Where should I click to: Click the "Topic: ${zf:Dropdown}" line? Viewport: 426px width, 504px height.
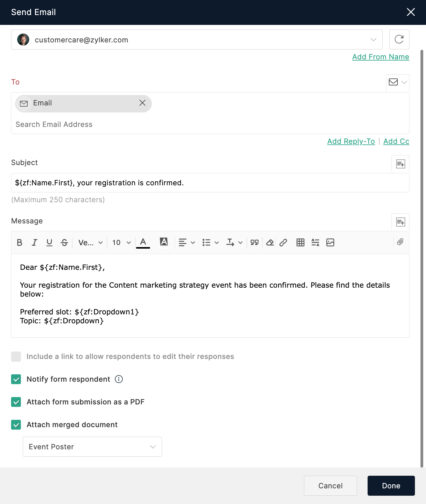[x=62, y=321]
